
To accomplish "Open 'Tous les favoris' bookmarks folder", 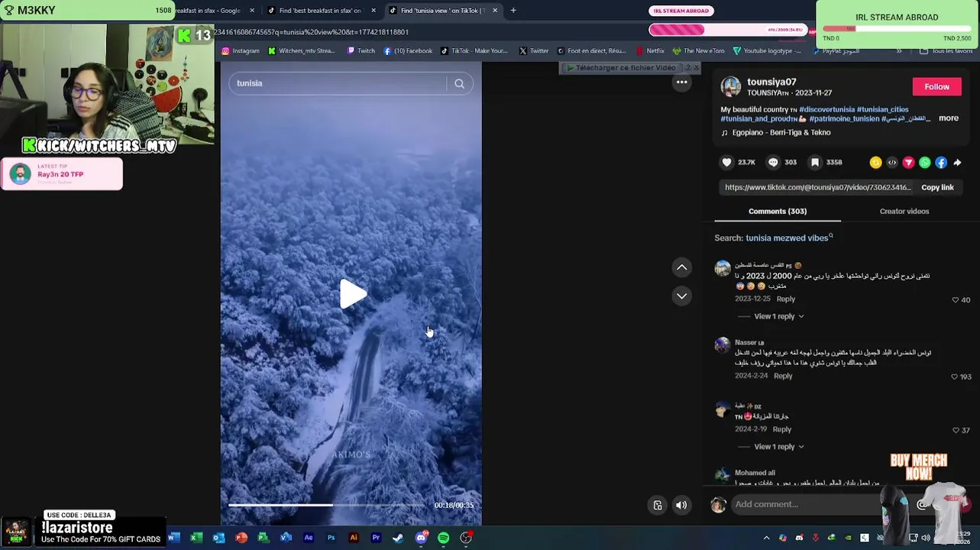I will [x=946, y=51].
